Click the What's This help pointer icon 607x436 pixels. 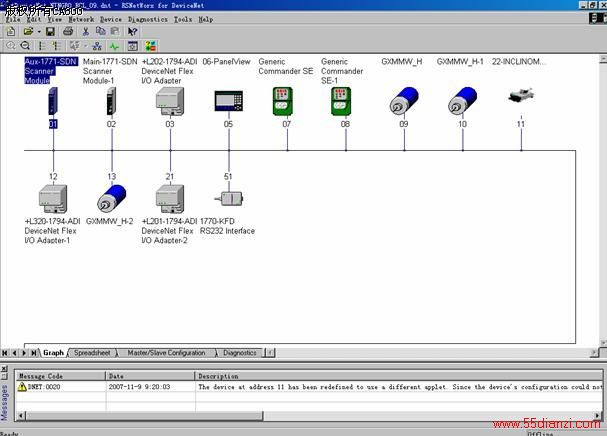[x=132, y=31]
